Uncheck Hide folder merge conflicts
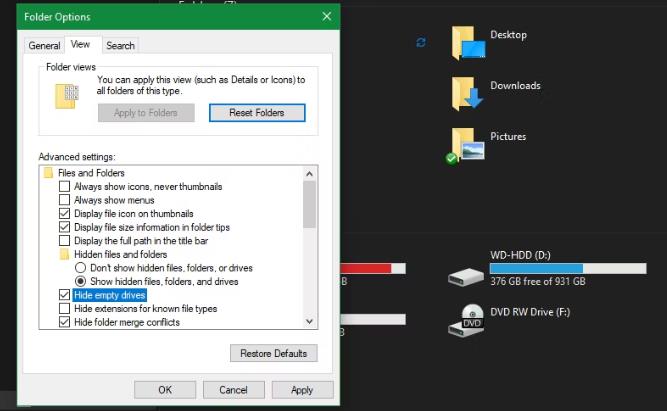 [64, 322]
